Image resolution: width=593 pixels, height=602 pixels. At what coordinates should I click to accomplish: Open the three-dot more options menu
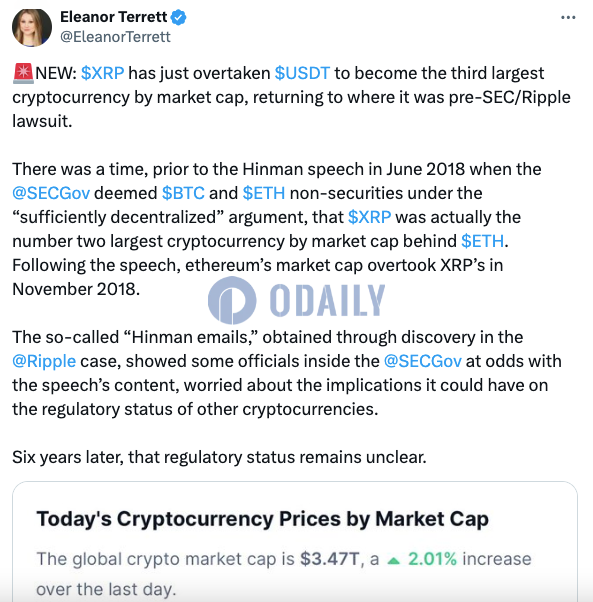tap(568, 17)
